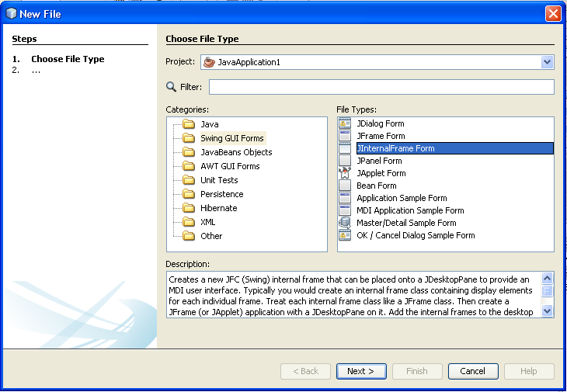Click the Filter magnifying glass icon
567x392 pixels.
pyautogui.click(x=171, y=87)
